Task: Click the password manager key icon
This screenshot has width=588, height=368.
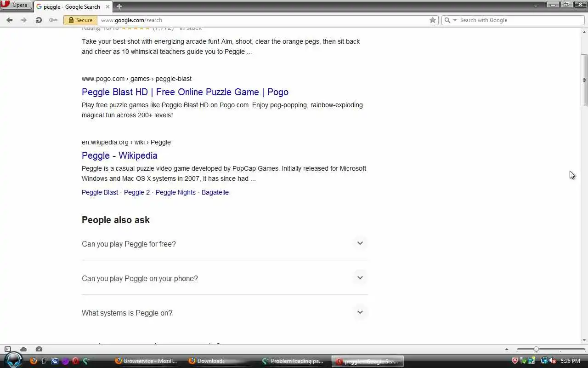Action: click(53, 20)
